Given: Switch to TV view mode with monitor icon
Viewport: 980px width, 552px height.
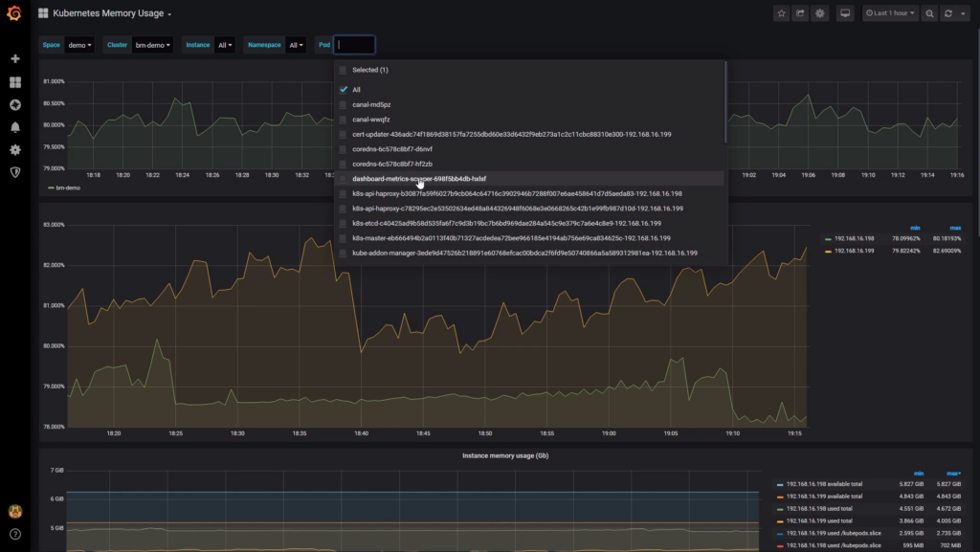Looking at the screenshot, I should (x=845, y=13).
